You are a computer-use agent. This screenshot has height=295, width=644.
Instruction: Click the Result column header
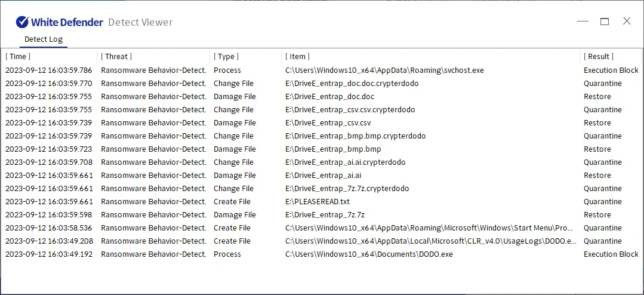tap(598, 57)
